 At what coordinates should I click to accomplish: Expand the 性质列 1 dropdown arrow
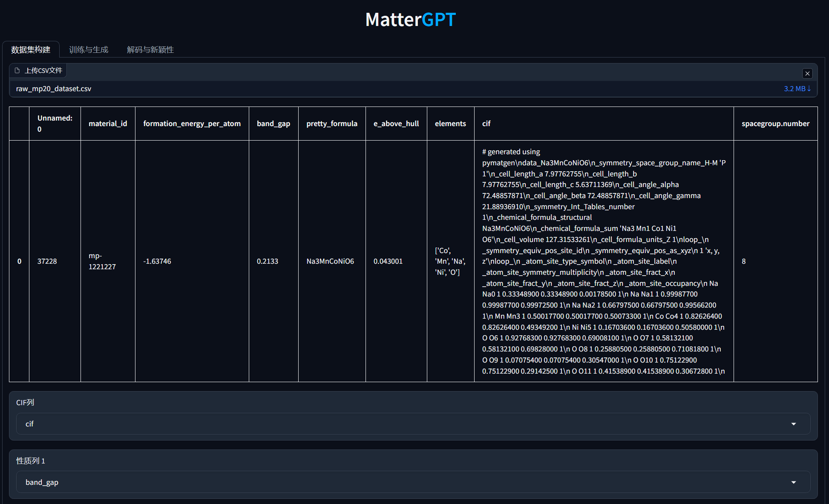click(794, 482)
